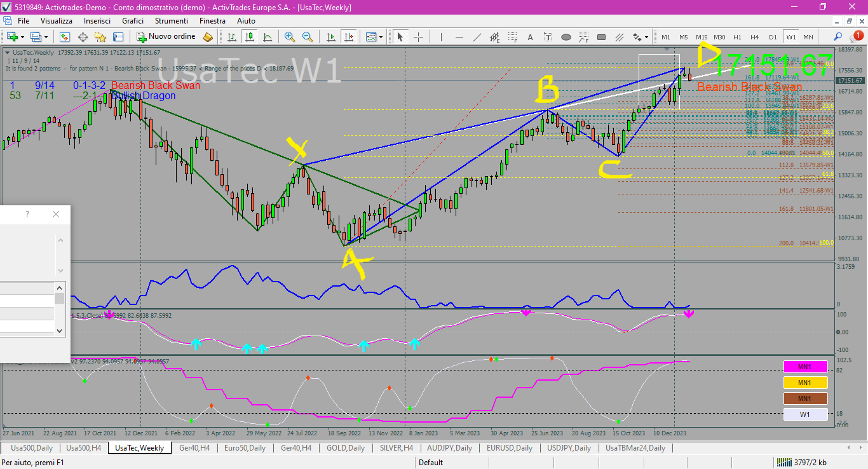Screen dimensions: 868x469
Task: Open the chart templates icon
Action: pos(371,37)
